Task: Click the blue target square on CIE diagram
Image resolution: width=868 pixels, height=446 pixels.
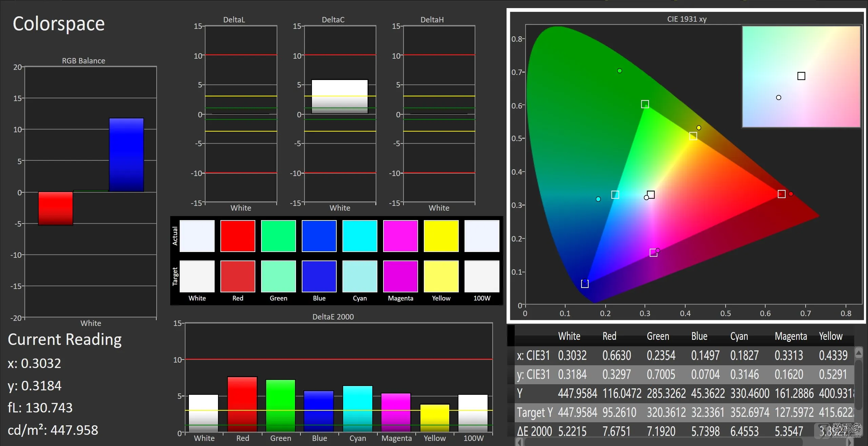Action: point(585,284)
